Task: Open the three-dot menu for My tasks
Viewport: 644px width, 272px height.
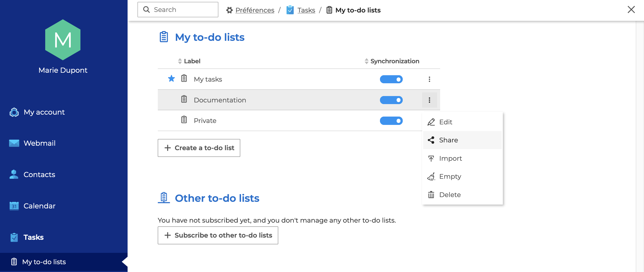Action: click(x=429, y=79)
